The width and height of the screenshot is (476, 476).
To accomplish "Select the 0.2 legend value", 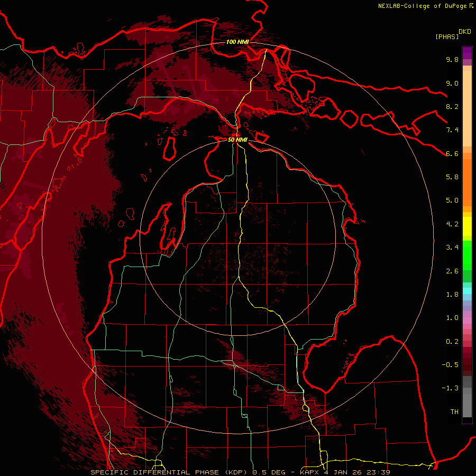I will point(452,342).
